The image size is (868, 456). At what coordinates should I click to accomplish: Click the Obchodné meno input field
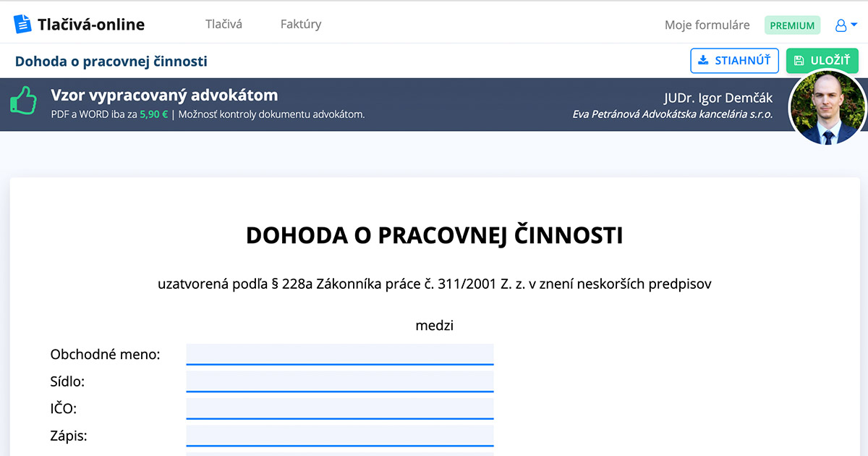340,354
